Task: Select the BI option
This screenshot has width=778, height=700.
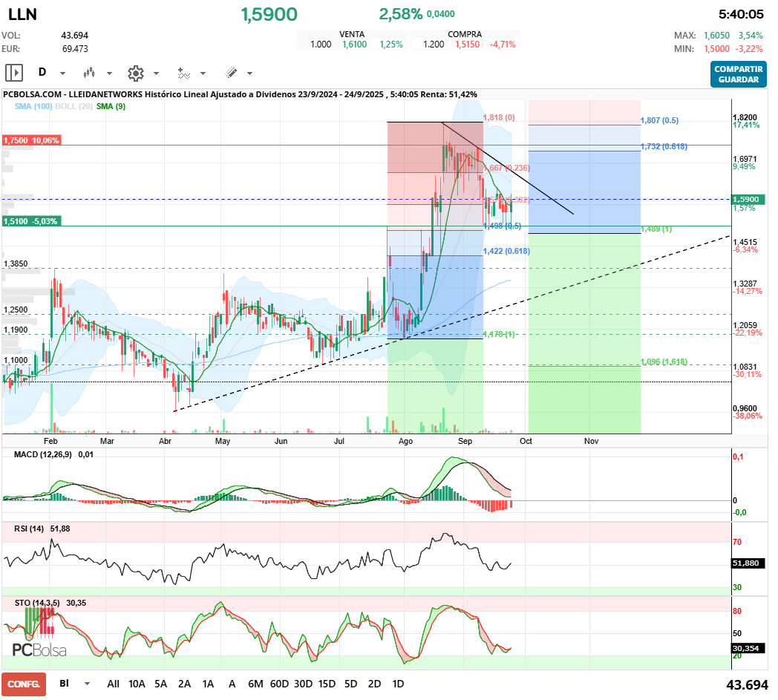Action: tap(64, 683)
